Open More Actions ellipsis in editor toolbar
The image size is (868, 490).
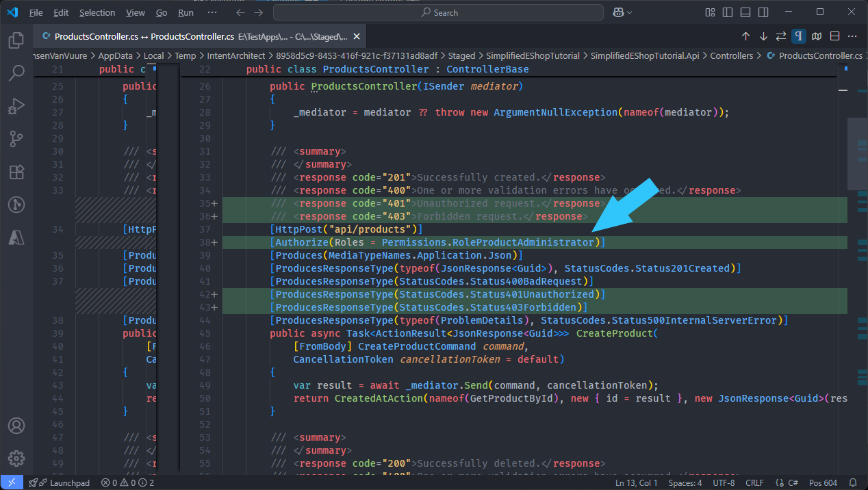tap(853, 36)
